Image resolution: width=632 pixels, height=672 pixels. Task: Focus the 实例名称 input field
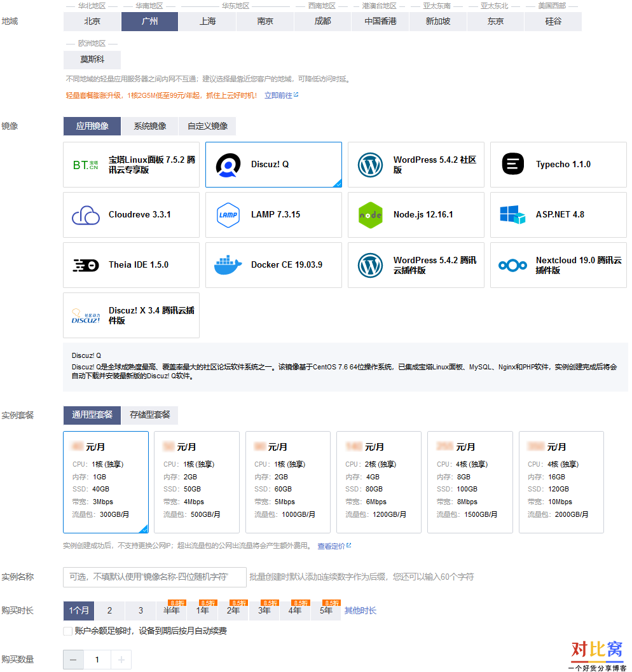click(x=155, y=577)
